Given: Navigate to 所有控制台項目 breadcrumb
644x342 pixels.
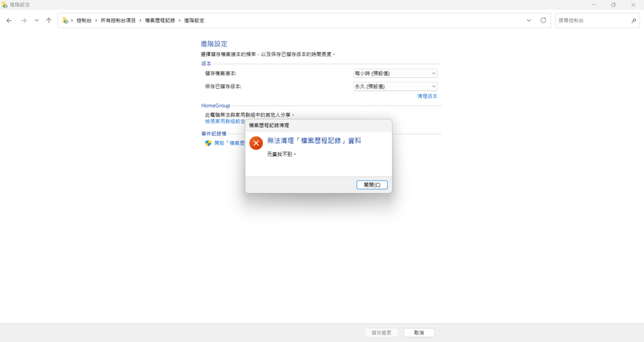Looking at the screenshot, I should 118,21.
